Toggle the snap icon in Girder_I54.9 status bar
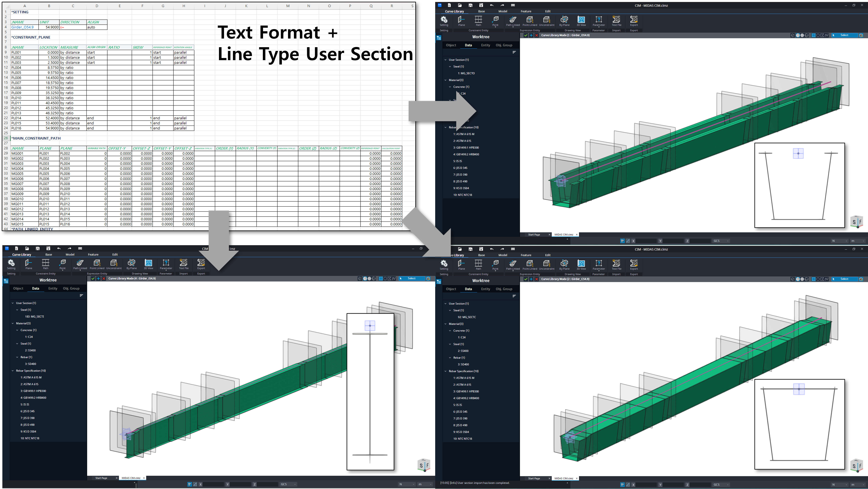 pyautogui.click(x=190, y=484)
